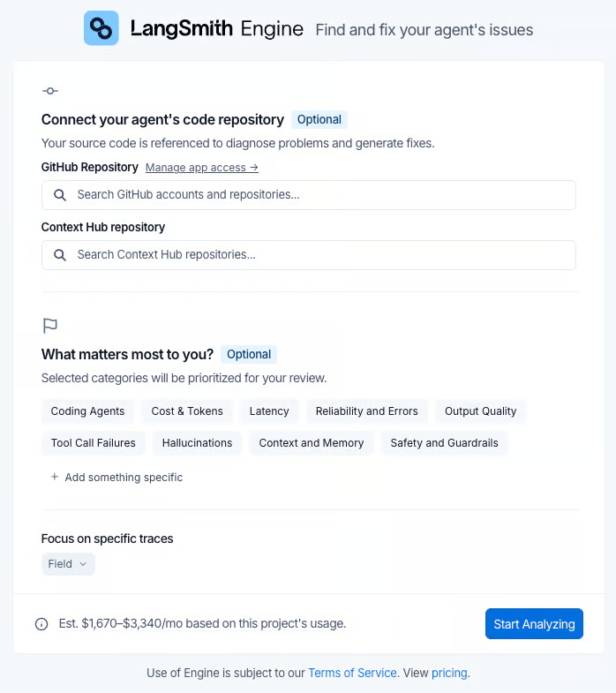The image size is (616, 693).
Task: Focus the Search GitHub accounts and repositories field
Action: (x=309, y=195)
